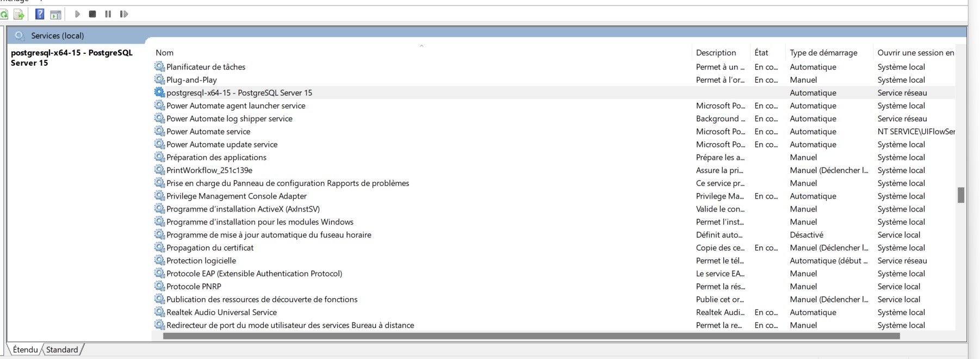Select Realtek Audio Universal Service name
The height and width of the screenshot is (359, 980).
pyautogui.click(x=221, y=312)
